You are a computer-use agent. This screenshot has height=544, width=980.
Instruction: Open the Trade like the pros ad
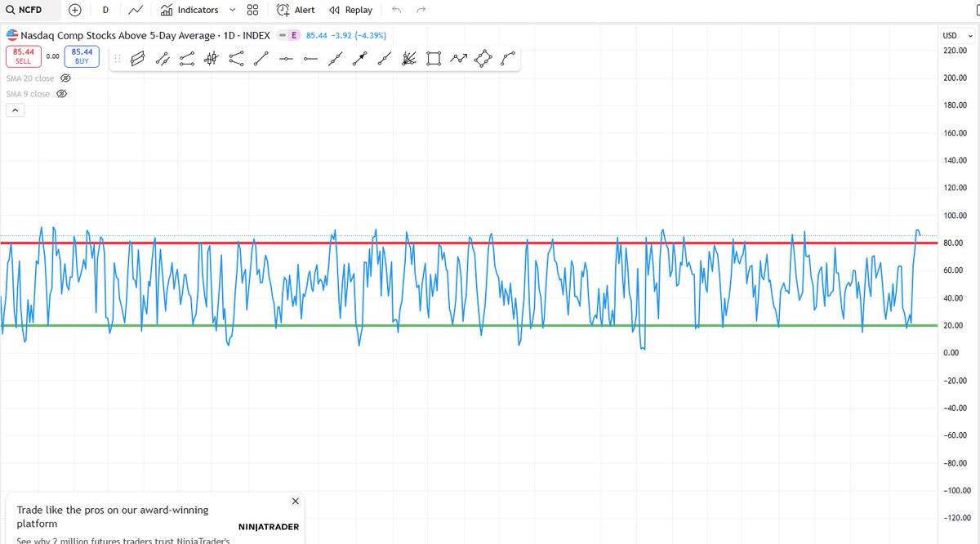[113, 516]
